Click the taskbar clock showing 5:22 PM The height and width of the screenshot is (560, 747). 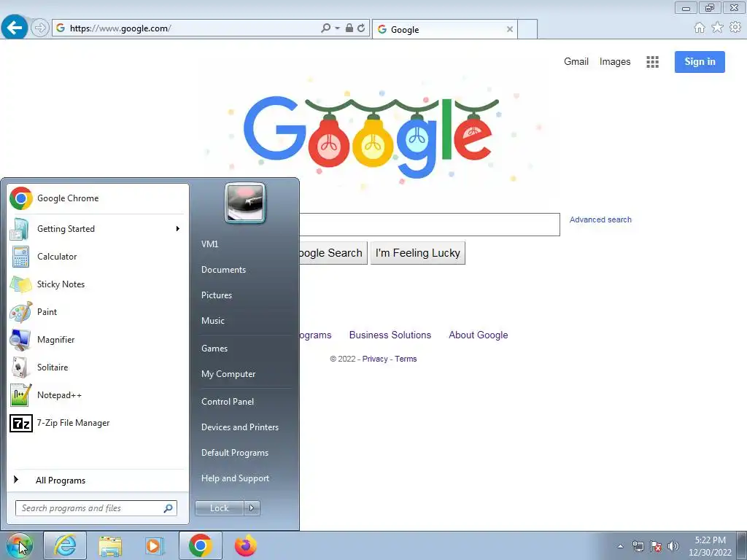tap(710, 546)
